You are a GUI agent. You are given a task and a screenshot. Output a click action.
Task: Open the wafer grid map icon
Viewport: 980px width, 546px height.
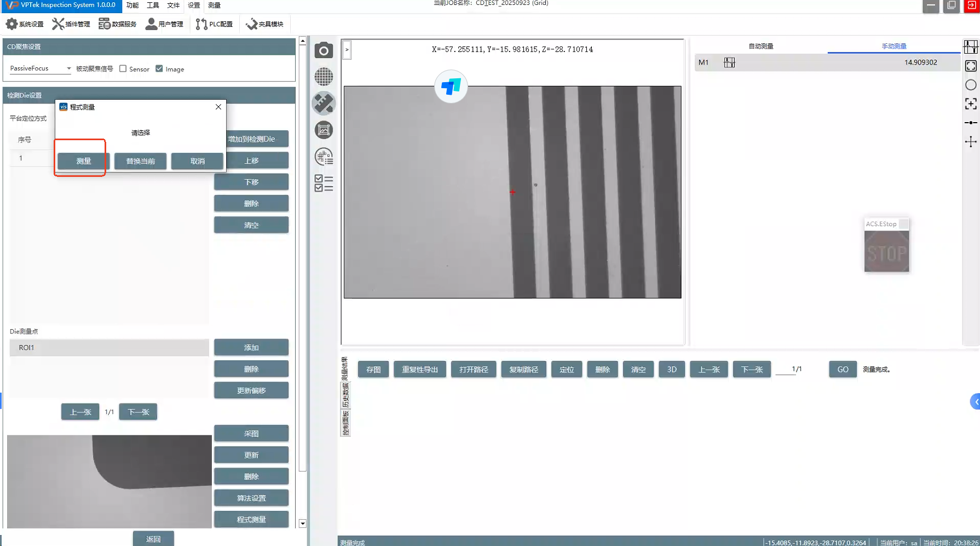tap(324, 77)
